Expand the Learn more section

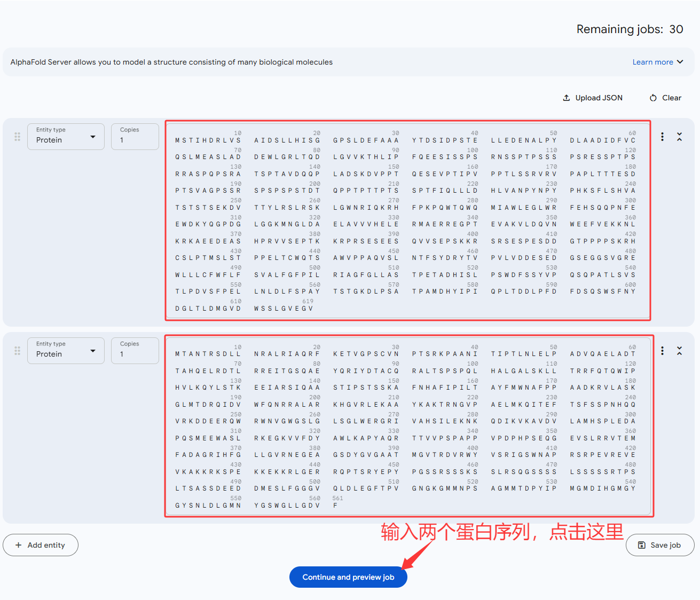point(658,62)
